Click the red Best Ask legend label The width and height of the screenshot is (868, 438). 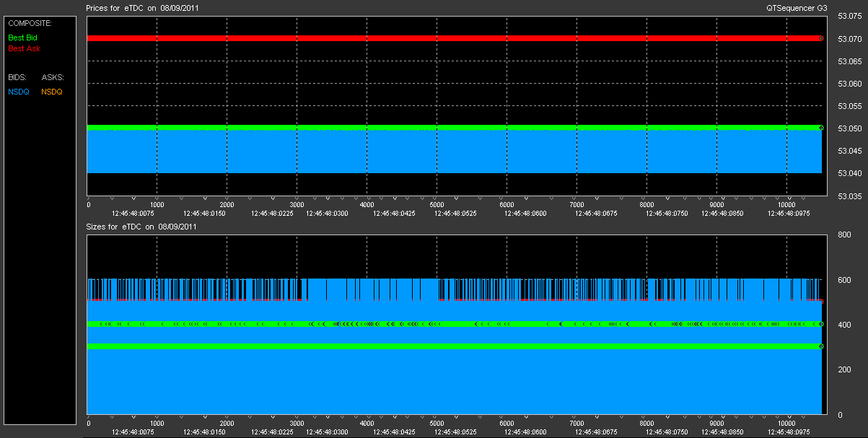[24, 48]
